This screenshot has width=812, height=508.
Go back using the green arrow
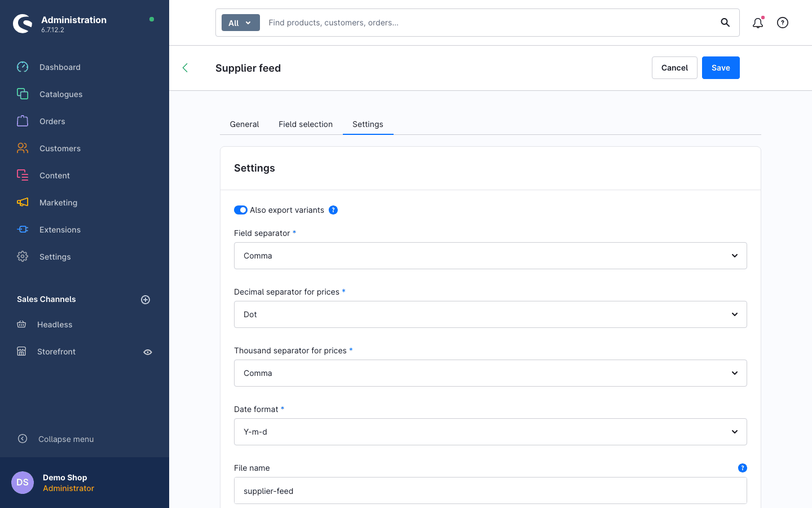185,68
